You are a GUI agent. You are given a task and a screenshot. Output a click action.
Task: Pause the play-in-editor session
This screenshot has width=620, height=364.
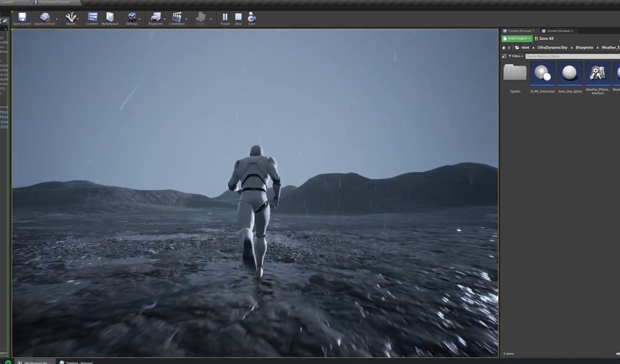tap(225, 18)
